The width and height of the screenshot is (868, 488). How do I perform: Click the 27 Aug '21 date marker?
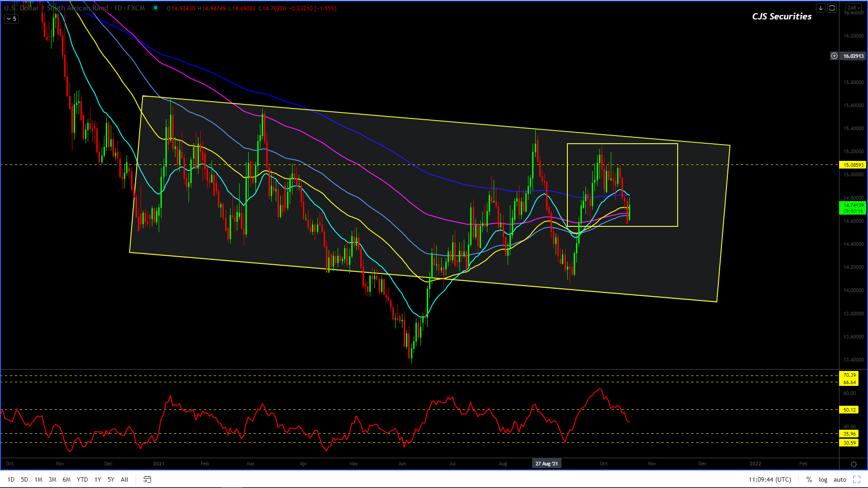click(x=546, y=464)
